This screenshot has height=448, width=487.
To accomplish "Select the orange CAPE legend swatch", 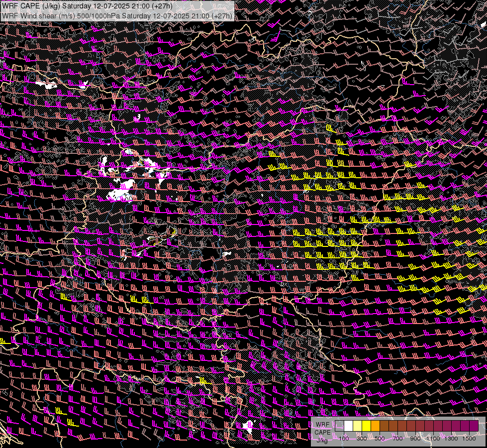I will coord(376,426).
